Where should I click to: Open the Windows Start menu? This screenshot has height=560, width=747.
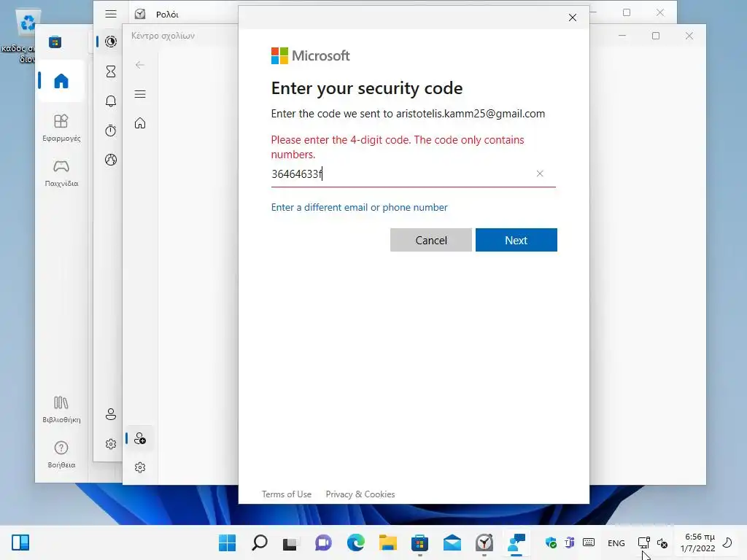point(228,542)
